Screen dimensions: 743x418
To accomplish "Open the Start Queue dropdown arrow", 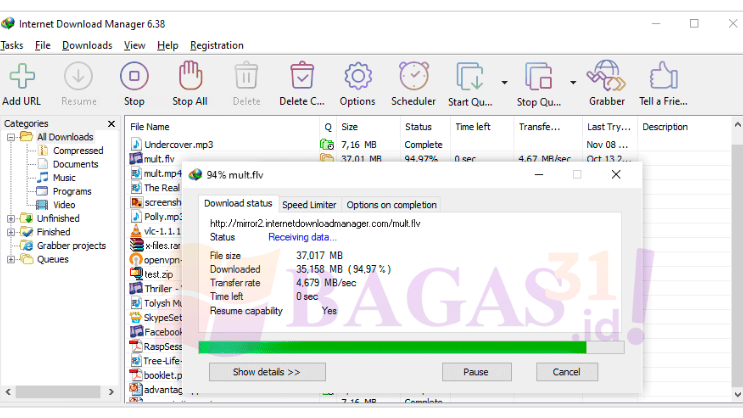I will [503, 83].
